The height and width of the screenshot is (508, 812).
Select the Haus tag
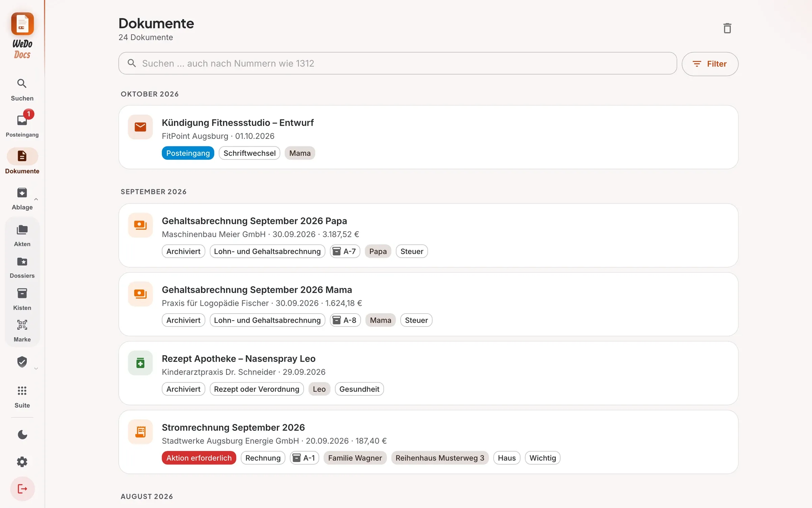coord(506,458)
